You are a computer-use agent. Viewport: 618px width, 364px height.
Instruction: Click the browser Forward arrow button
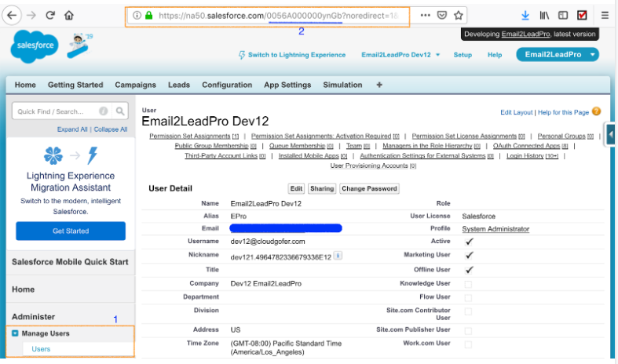click(x=31, y=16)
